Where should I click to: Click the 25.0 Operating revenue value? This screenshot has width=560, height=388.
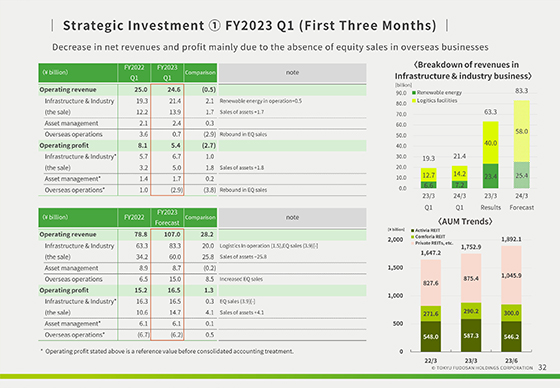point(141,90)
